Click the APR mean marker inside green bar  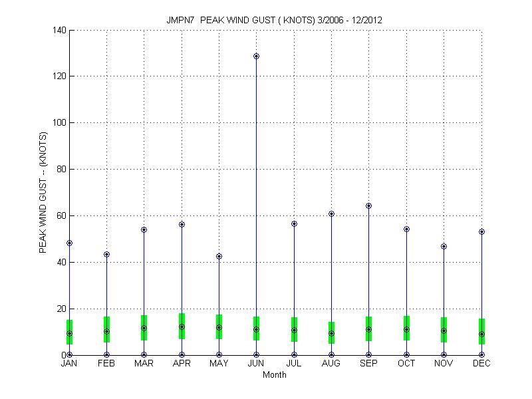pos(182,327)
